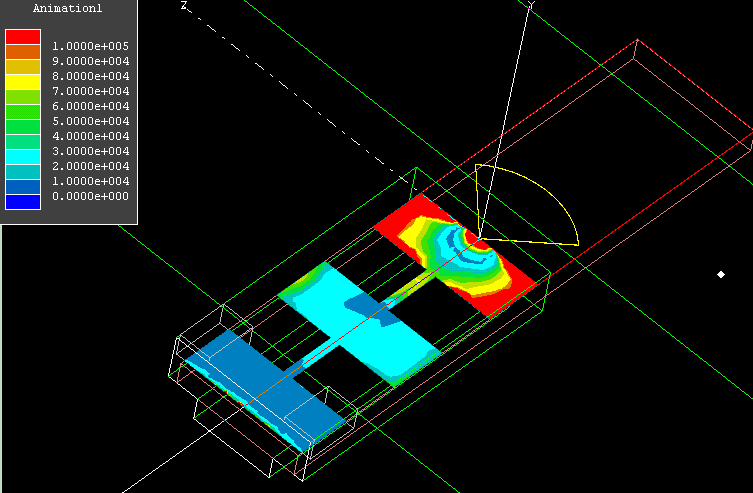Pick the orange swatch below the red one

coord(23,52)
